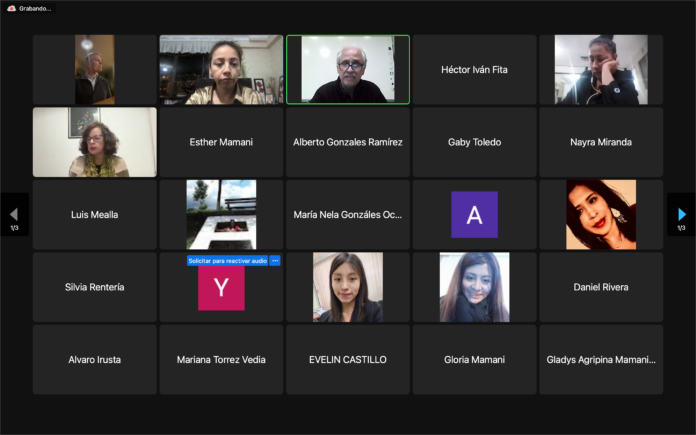
Task: Select the Héctor Iván Fita participant tile
Action: click(474, 70)
